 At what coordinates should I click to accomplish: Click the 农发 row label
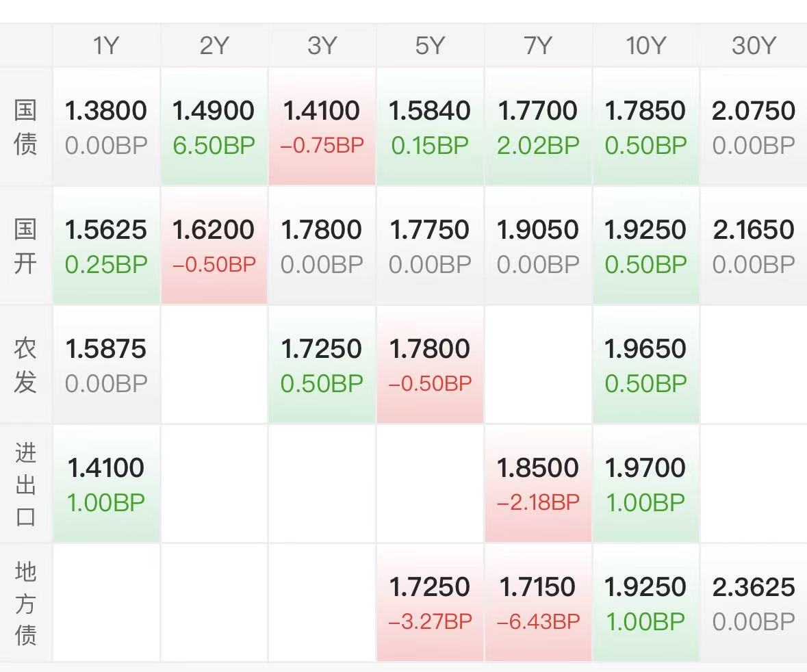pyautogui.click(x=25, y=365)
